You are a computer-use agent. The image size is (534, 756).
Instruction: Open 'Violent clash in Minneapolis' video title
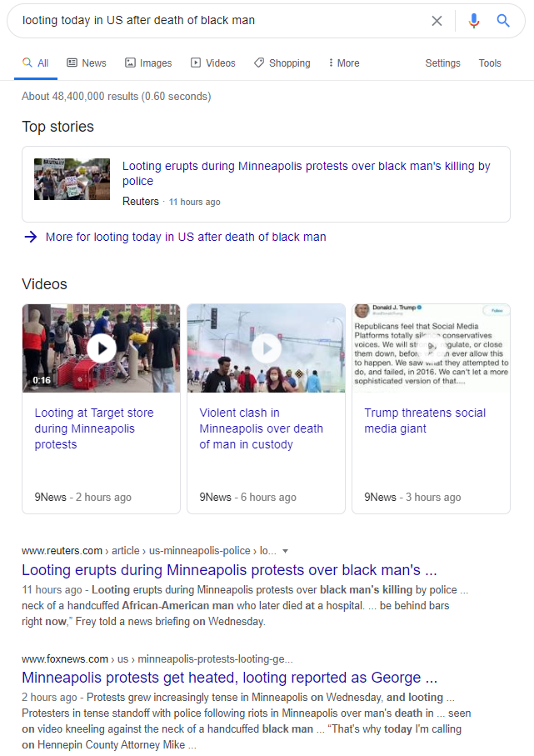pos(262,428)
